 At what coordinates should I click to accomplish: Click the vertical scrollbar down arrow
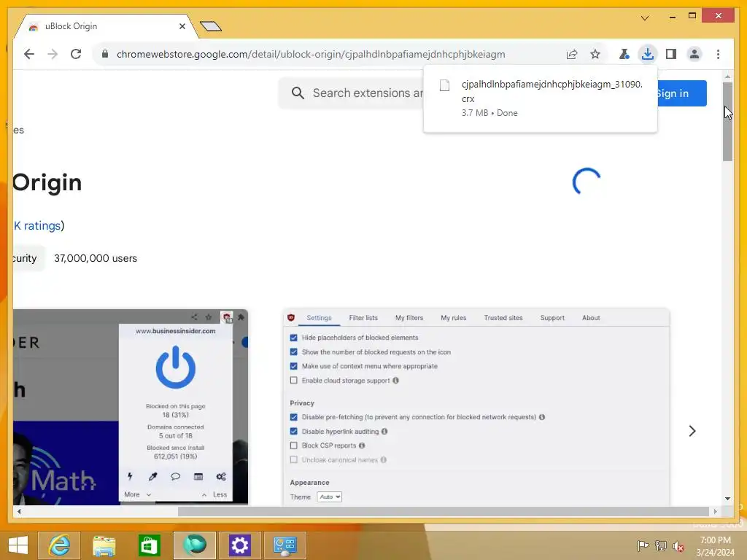point(727,499)
